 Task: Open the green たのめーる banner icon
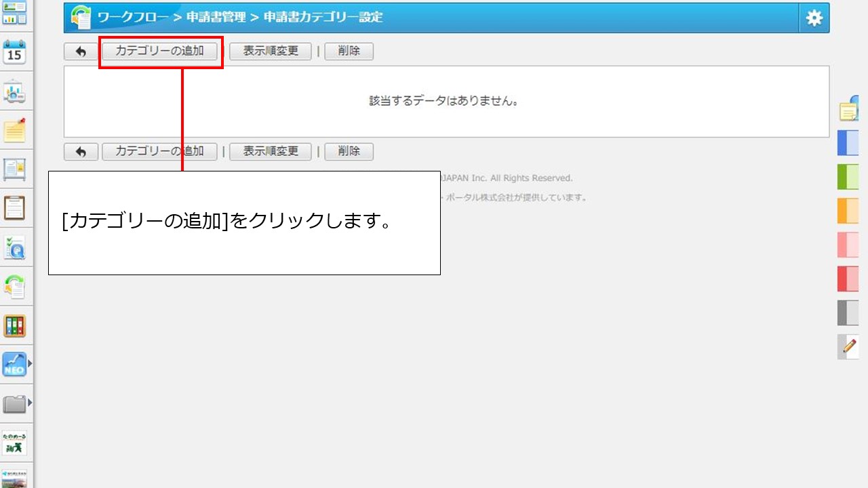pyautogui.click(x=14, y=443)
